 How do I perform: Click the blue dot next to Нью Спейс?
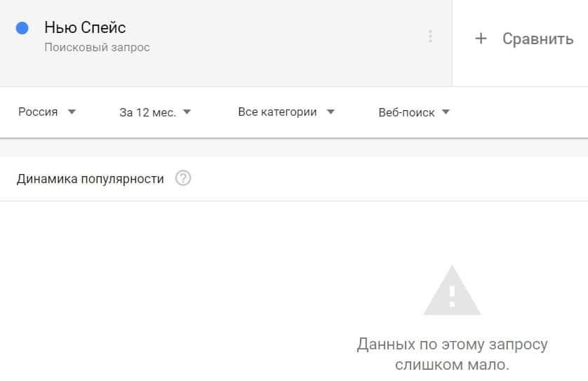pyautogui.click(x=22, y=28)
